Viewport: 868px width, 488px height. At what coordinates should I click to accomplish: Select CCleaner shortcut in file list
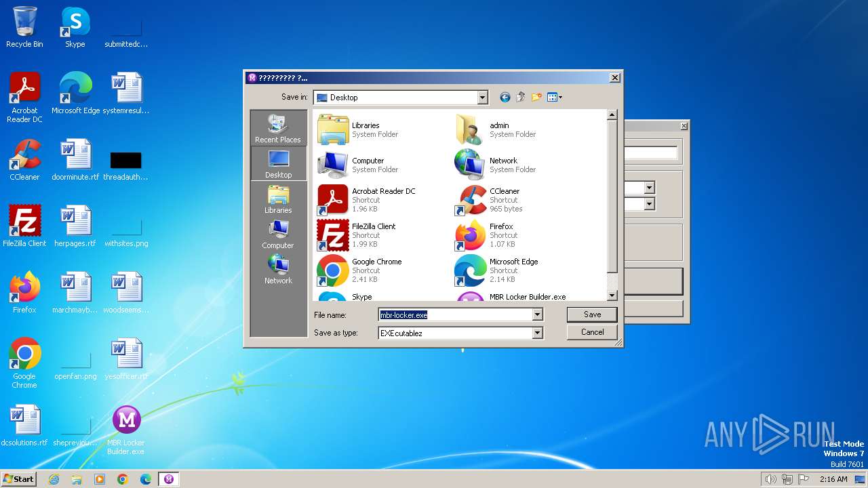point(488,200)
